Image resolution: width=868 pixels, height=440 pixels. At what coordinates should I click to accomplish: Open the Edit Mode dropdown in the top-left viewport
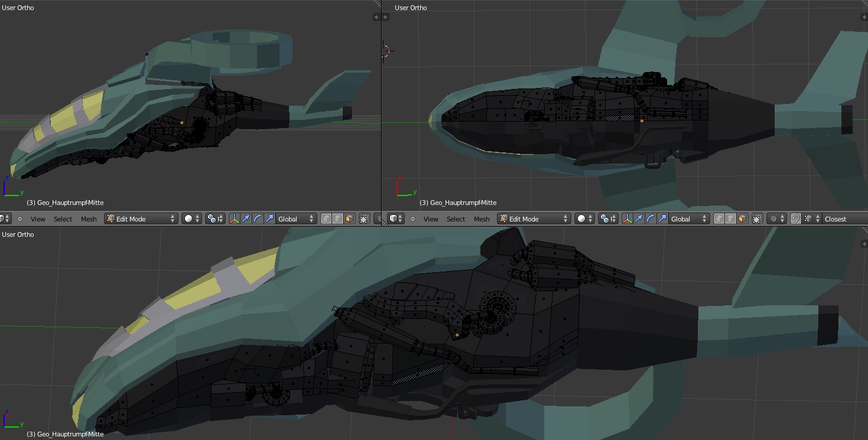[x=141, y=219]
